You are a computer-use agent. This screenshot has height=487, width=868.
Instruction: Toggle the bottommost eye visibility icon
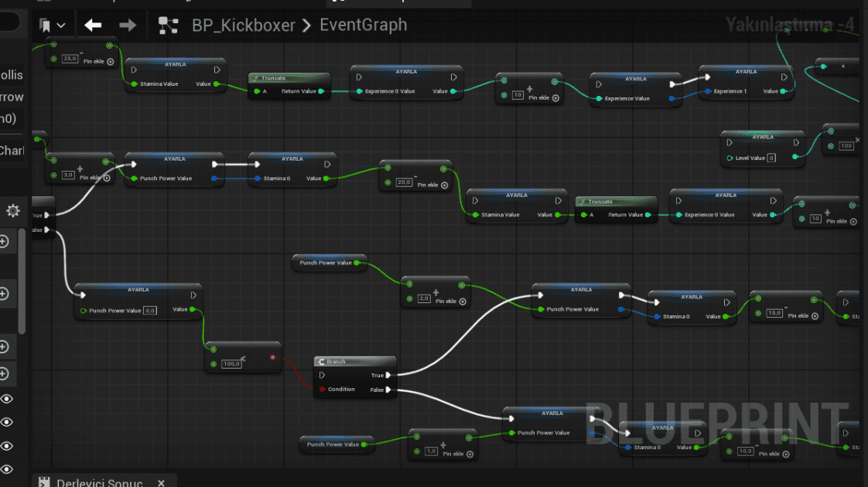pos(7,469)
